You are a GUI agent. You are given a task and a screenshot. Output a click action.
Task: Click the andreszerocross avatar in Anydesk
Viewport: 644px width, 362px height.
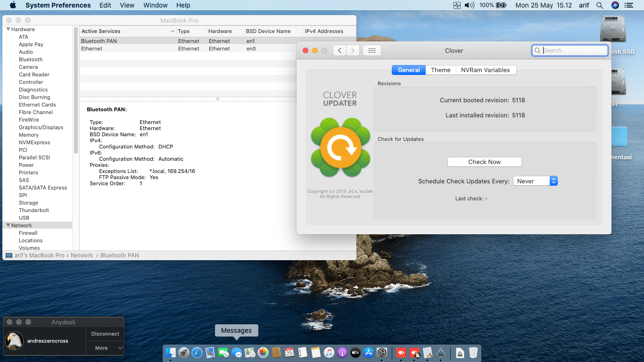click(x=14, y=341)
